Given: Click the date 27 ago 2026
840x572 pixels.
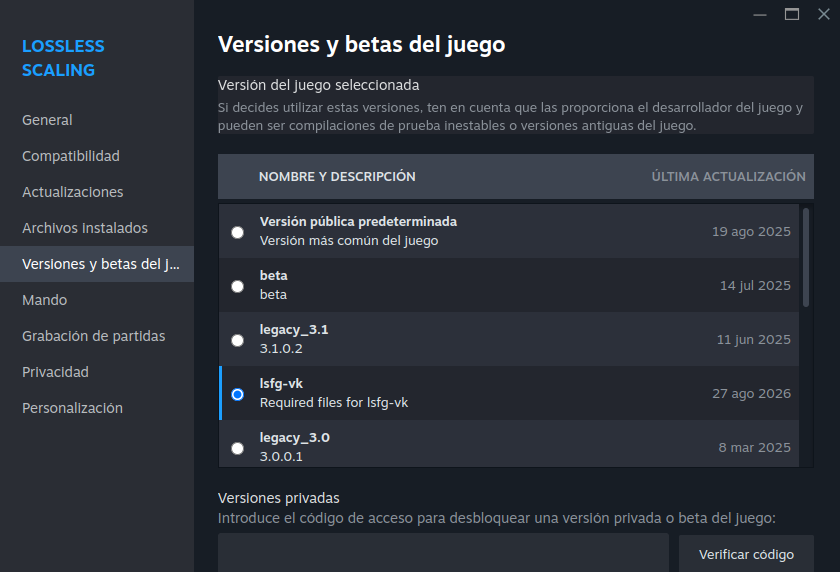Looking at the screenshot, I should pos(751,394).
